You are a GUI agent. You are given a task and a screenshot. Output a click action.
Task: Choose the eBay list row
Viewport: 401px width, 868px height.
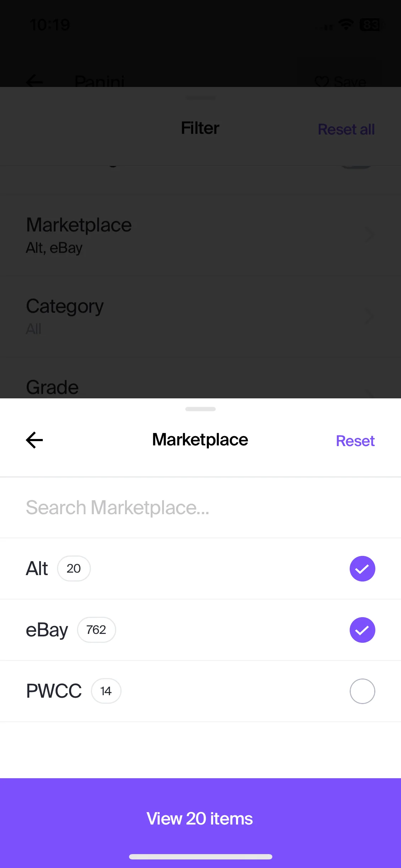[200, 630]
